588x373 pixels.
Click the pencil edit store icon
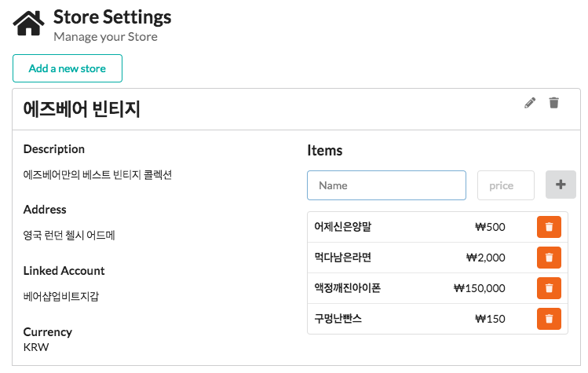[530, 103]
